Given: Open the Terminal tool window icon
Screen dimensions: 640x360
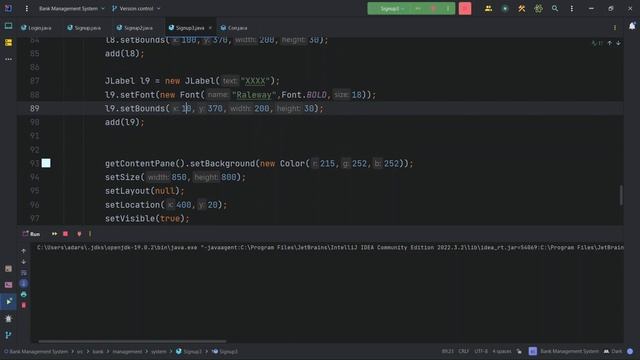Looking at the screenshot, I should pos(8,285).
